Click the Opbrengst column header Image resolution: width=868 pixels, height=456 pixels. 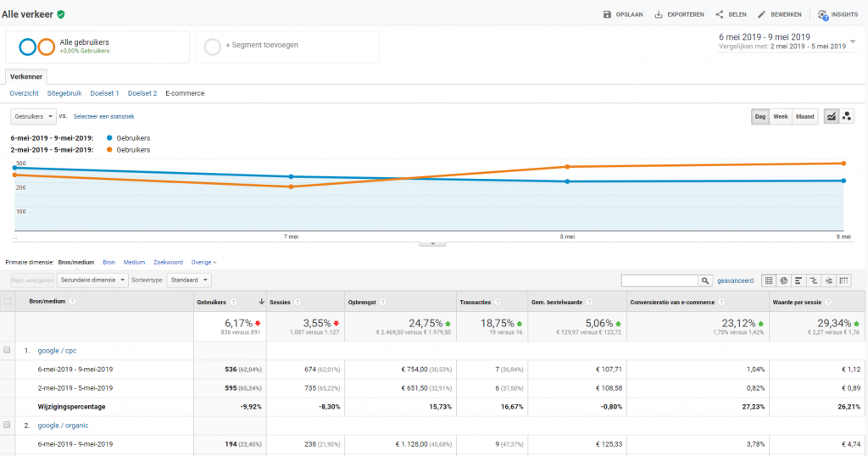[x=362, y=302]
